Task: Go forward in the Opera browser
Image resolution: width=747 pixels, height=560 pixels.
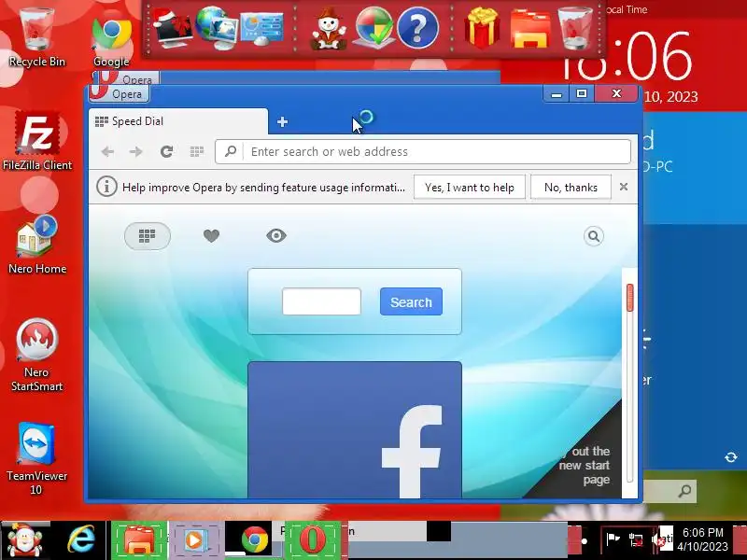Action: (x=136, y=152)
